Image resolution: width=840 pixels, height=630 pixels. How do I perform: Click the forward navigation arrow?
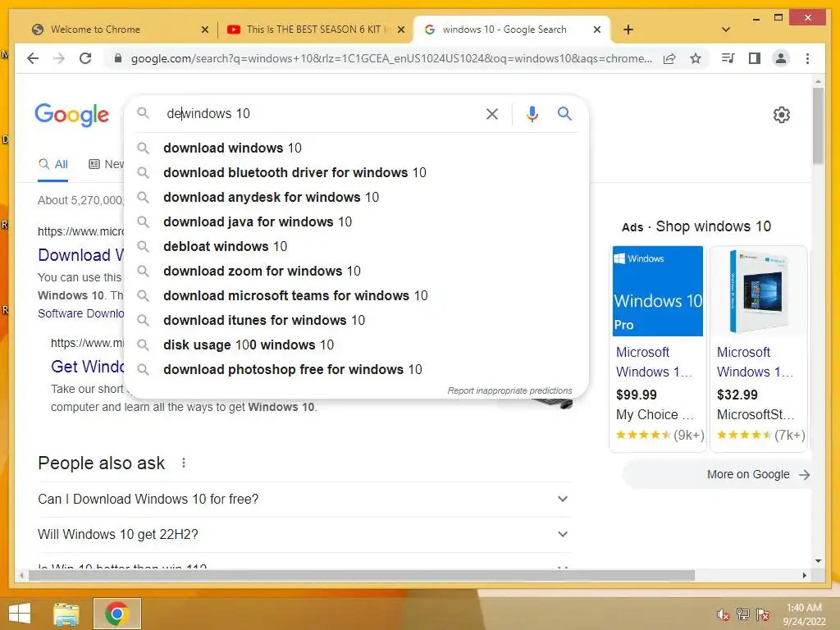point(59,58)
